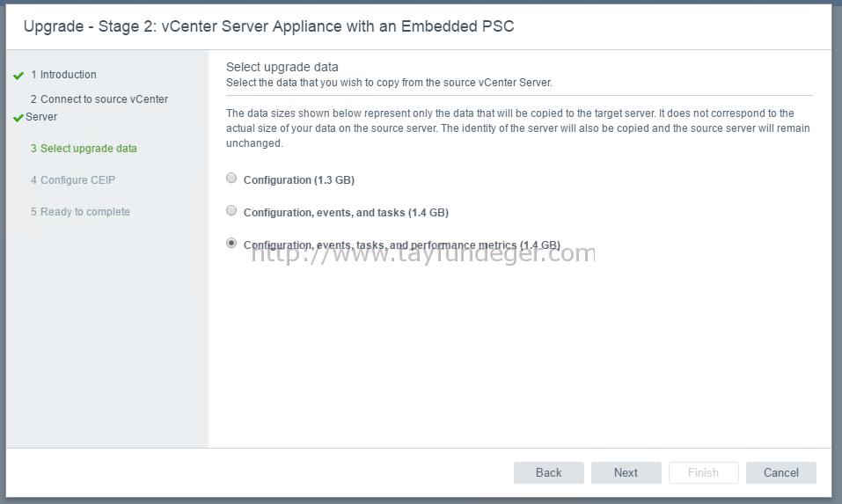This screenshot has height=504, width=842.
Task: Click the Back button
Action: click(x=548, y=473)
